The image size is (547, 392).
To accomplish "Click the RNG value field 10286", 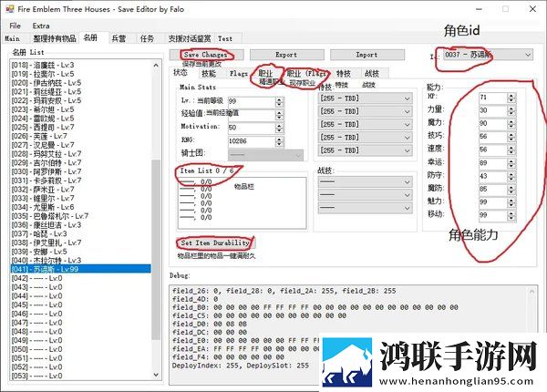I will click(x=252, y=141).
